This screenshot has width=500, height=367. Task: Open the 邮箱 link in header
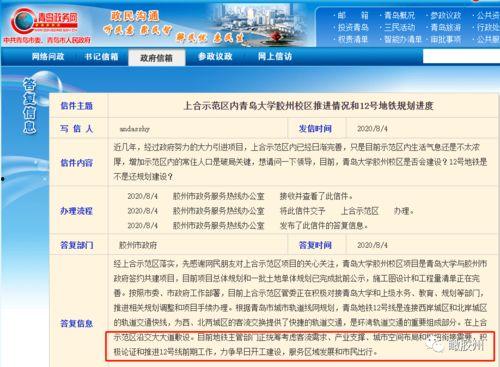click(353, 15)
